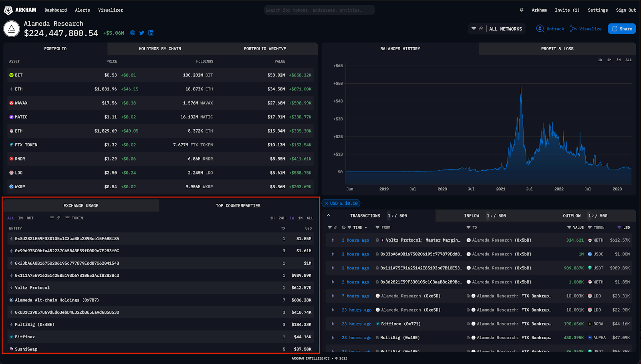Switch to Exchange Usage tab
641x364 pixels.
81,206
